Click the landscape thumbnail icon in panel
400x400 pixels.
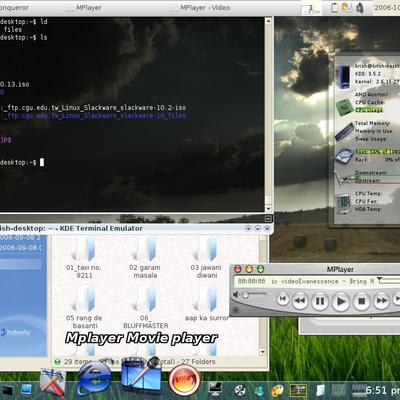298,390
